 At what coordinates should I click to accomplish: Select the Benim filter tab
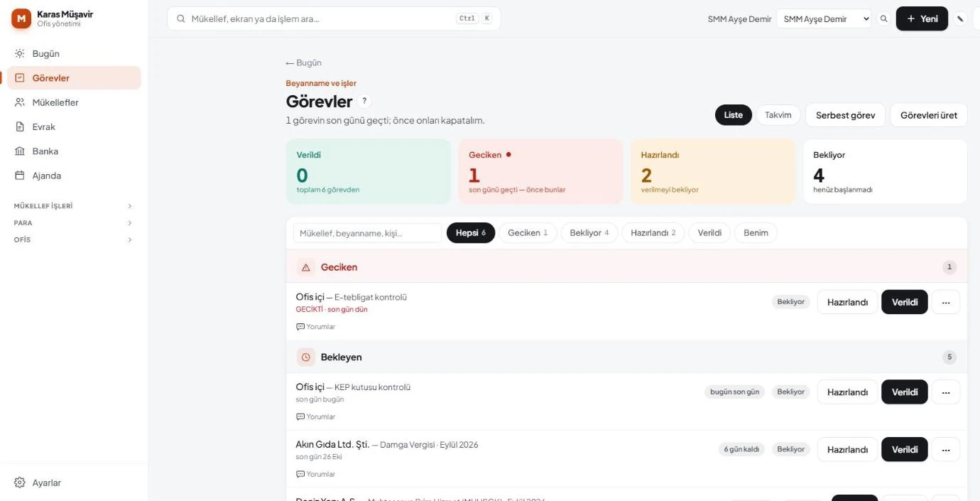[x=756, y=233]
